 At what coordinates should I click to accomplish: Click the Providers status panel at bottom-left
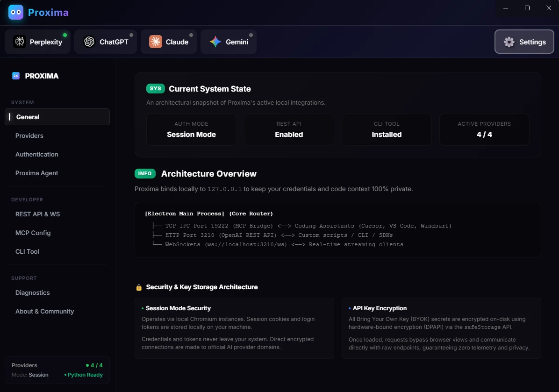[x=57, y=370]
